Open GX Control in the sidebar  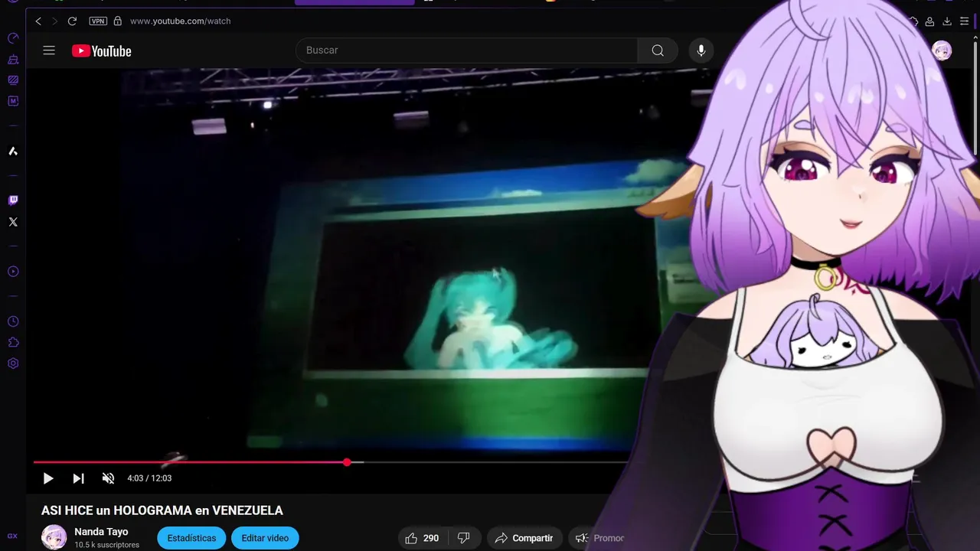[13, 38]
